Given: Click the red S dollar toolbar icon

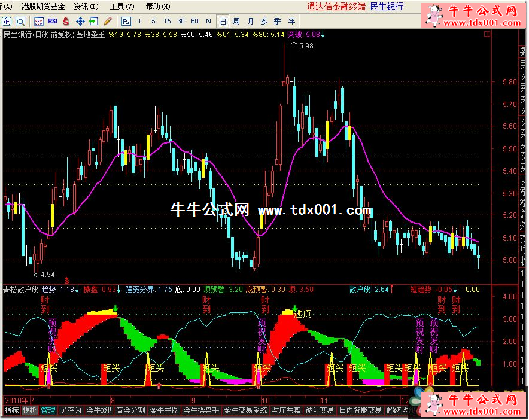Looking at the screenshot, I should click(x=66, y=22).
